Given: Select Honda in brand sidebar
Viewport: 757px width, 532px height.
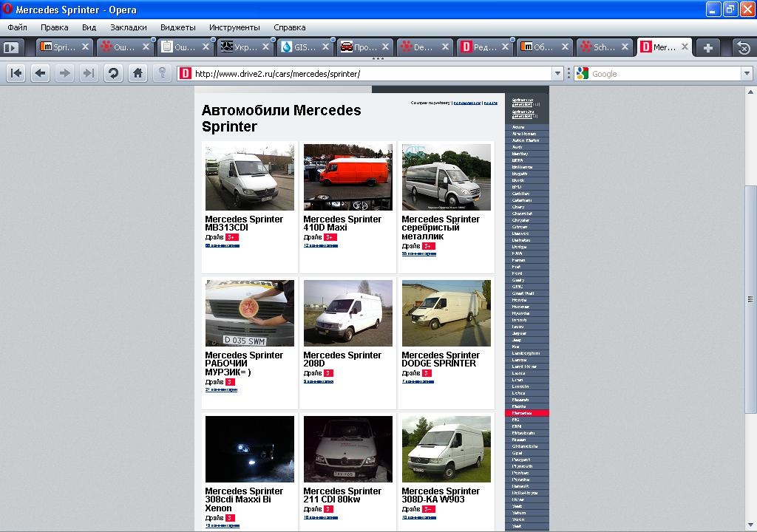Looking at the screenshot, I should point(519,300).
